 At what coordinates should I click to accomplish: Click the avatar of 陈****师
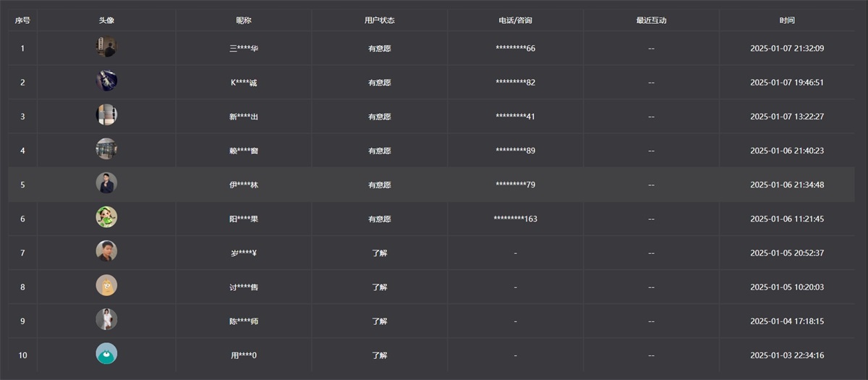tap(106, 320)
